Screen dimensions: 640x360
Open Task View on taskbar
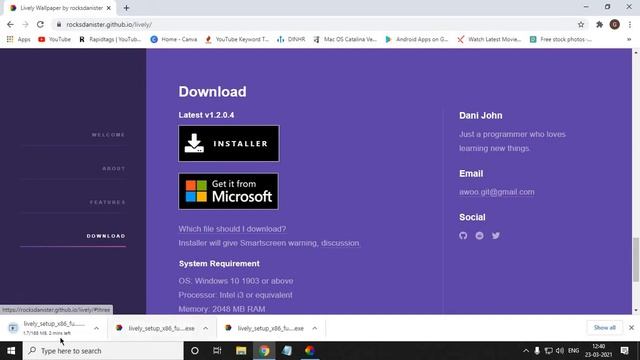pos(217,351)
